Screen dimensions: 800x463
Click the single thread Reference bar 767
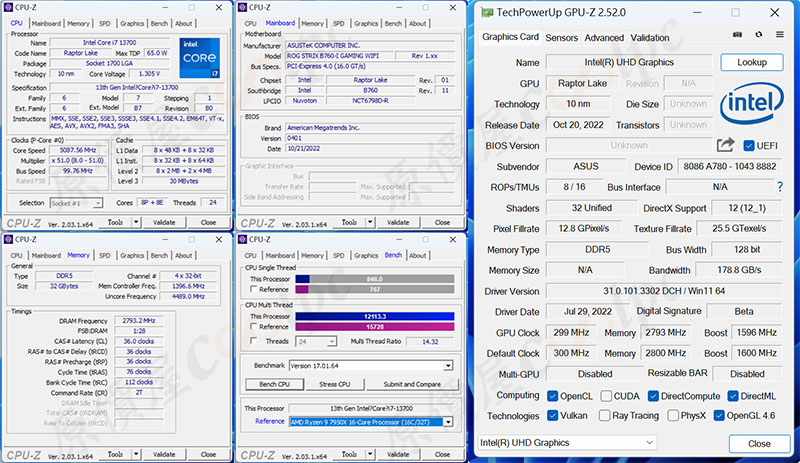point(374,289)
